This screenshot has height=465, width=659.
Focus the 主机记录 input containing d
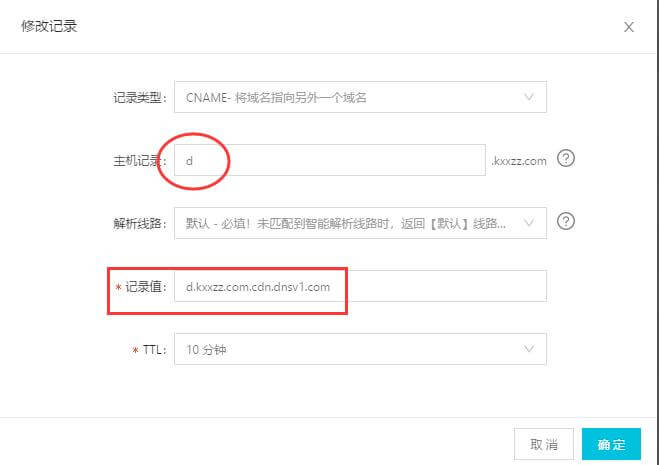click(x=330, y=160)
